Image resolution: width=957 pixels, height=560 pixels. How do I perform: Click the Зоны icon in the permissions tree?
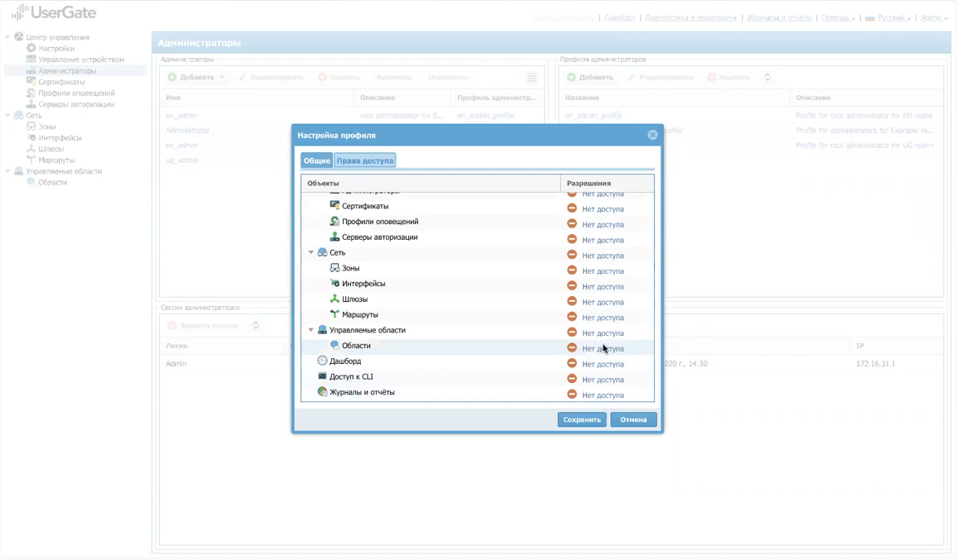pos(334,268)
